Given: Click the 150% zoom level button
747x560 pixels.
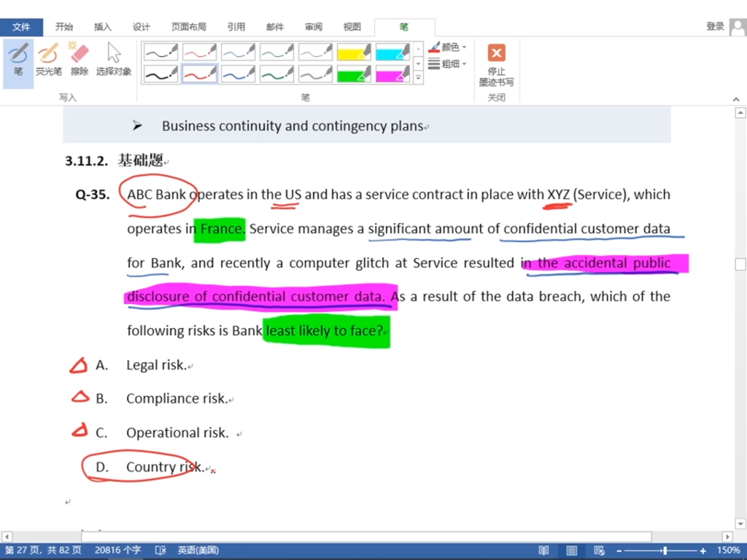Looking at the screenshot, I should (x=728, y=551).
